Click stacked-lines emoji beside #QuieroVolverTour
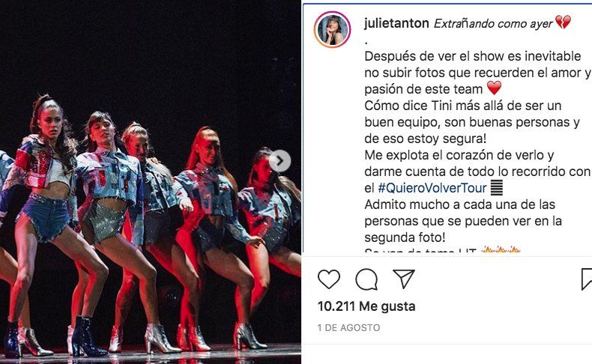The image size is (592, 364). point(497,188)
